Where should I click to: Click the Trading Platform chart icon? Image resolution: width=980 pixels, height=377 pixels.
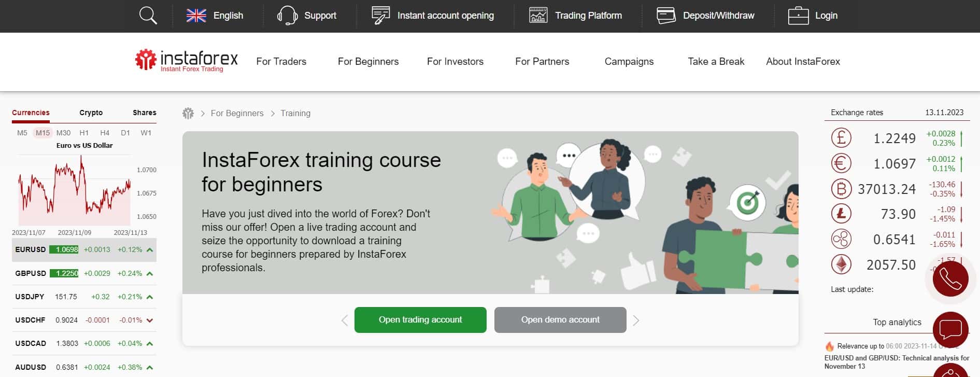coord(538,16)
